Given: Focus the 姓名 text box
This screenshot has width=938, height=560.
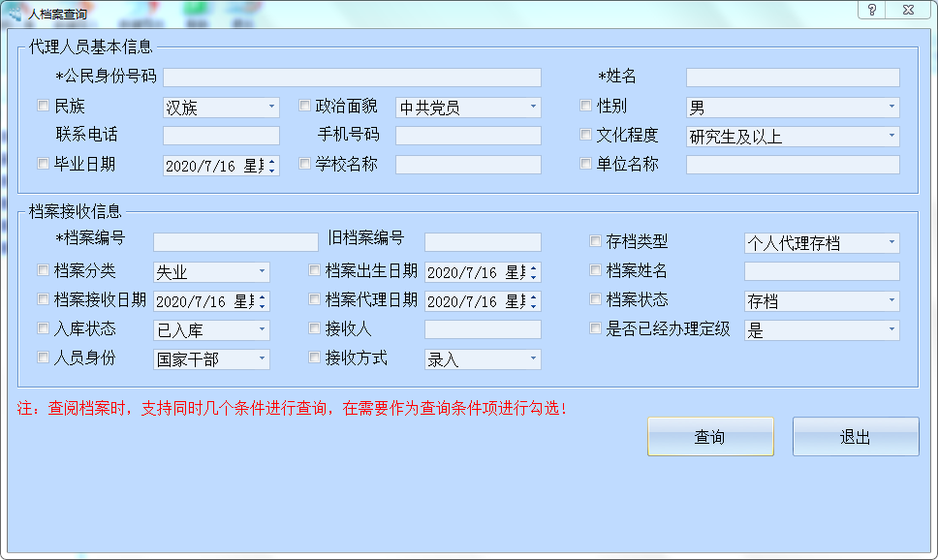Looking at the screenshot, I should (x=793, y=78).
